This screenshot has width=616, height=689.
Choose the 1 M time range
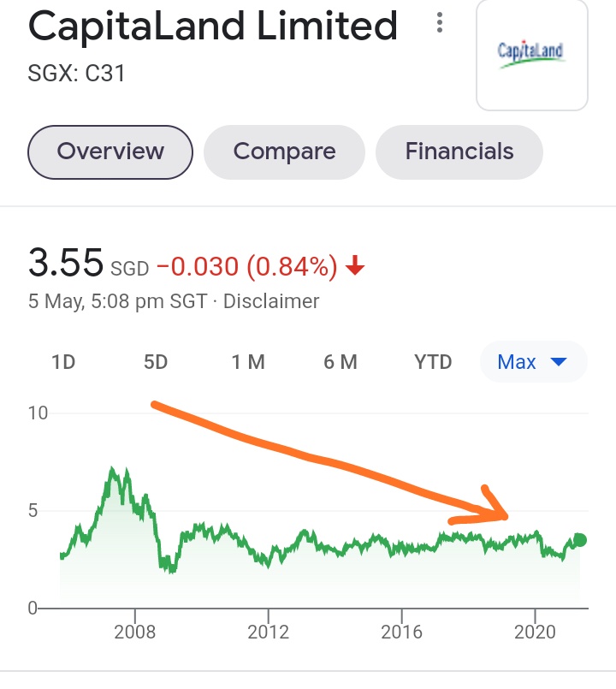pyautogui.click(x=248, y=362)
